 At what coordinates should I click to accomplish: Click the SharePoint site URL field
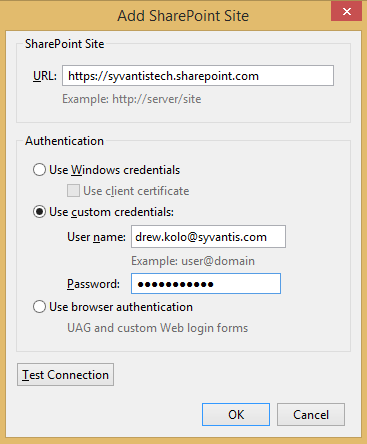198,76
